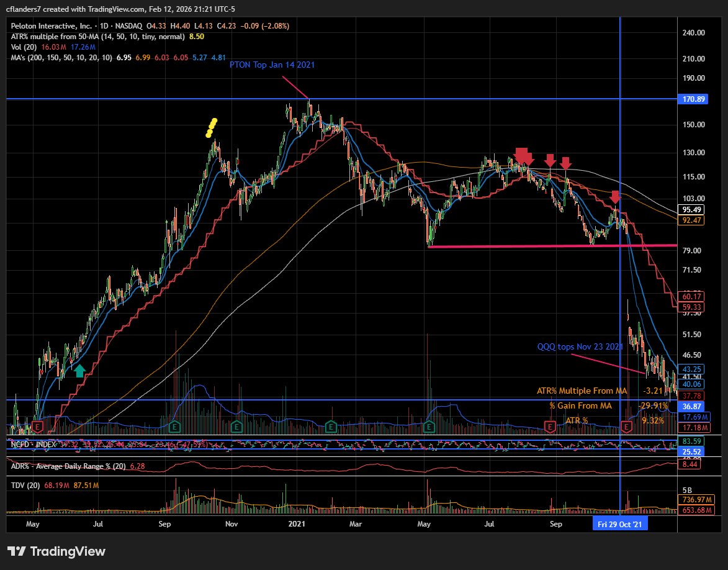Click the red earnings E marker beside the vertical line

(627, 426)
